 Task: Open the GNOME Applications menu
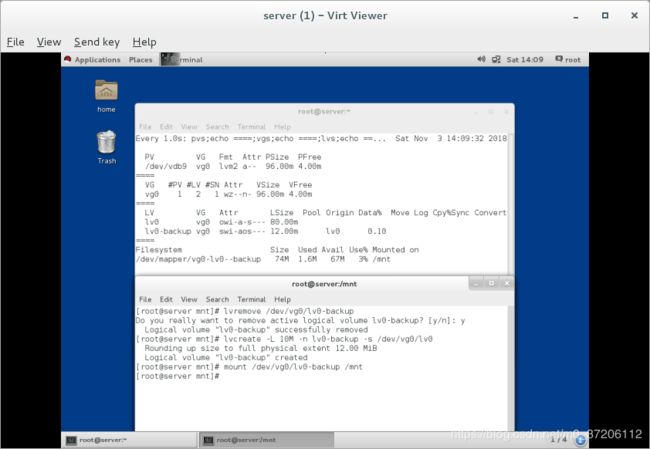pyautogui.click(x=92, y=60)
